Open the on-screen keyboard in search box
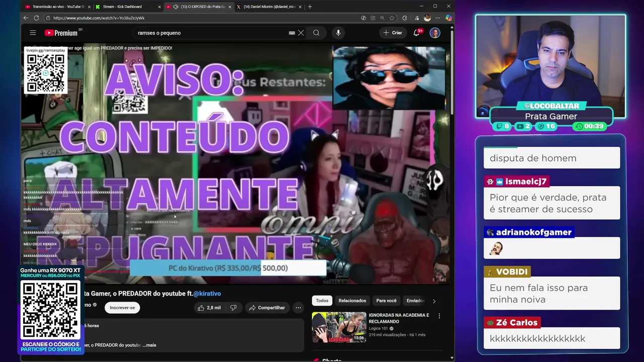The height and width of the screenshot is (362, 644). click(x=292, y=33)
